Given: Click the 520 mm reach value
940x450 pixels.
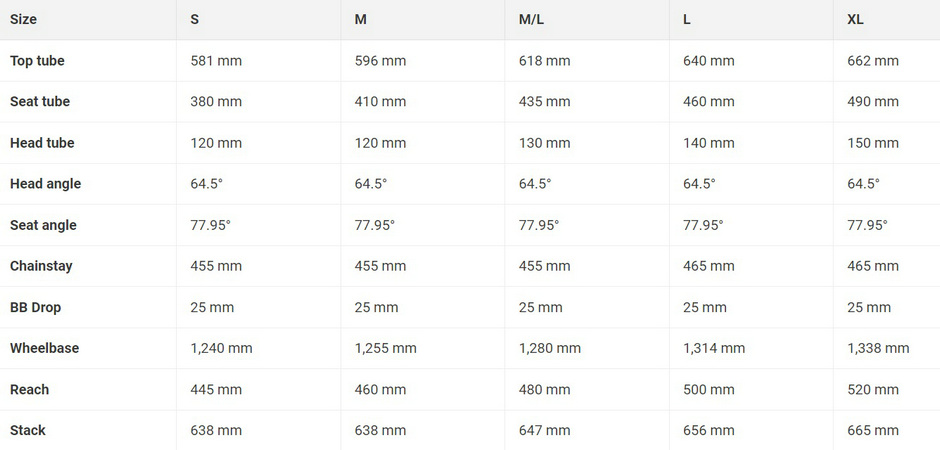Looking at the screenshot, I should pyautogui.click(x=873, y=389).
